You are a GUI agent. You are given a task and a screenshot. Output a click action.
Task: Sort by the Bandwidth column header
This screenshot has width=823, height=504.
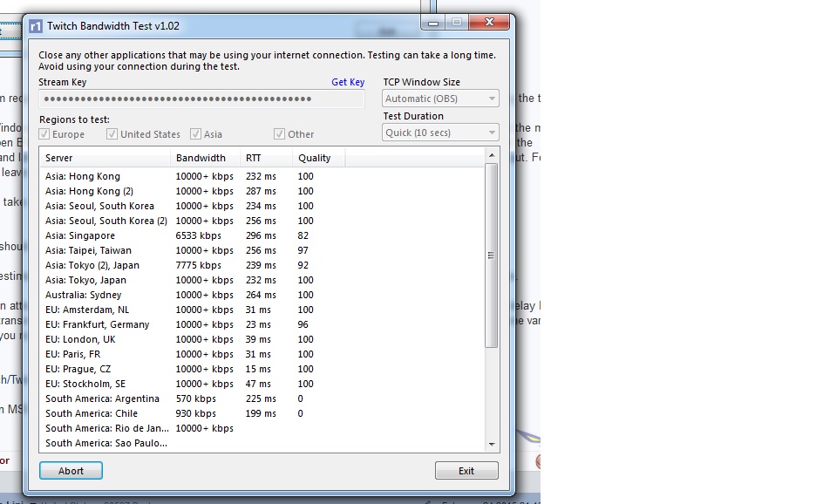pos(205,158)
